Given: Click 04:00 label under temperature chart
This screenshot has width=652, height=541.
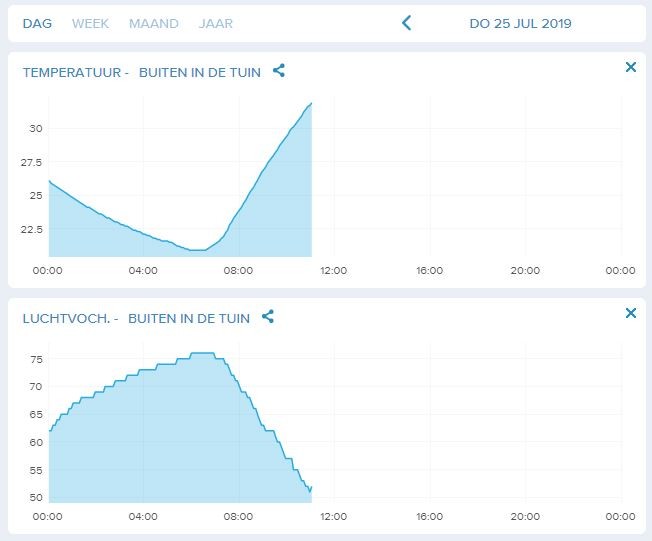Looking at the screenshot, I should point(143,271).
